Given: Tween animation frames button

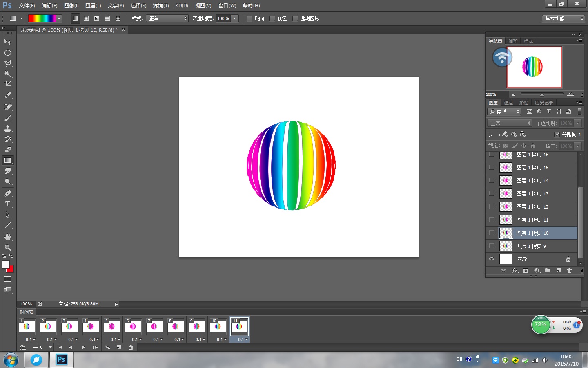Looking at the screenshot, I should (x=107, y=348).
